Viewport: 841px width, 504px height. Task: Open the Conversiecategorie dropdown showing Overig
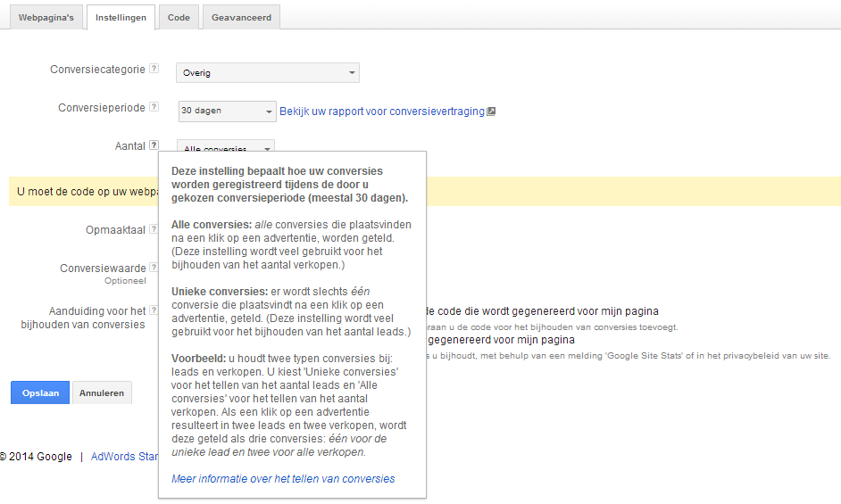click(x=268, y=73)
